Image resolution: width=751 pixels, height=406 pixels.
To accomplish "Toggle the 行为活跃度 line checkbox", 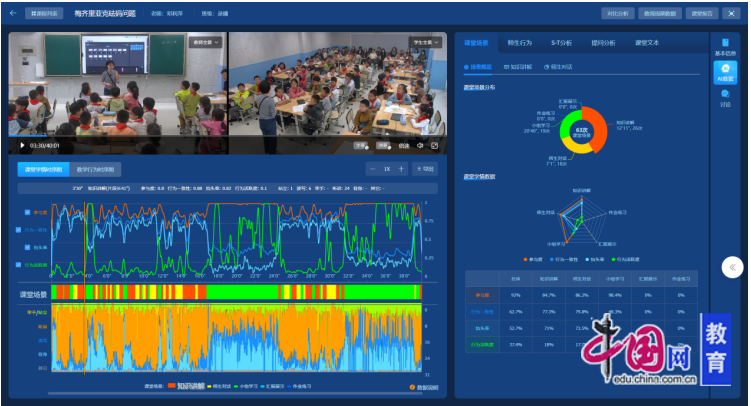I will tap(27, 264).
